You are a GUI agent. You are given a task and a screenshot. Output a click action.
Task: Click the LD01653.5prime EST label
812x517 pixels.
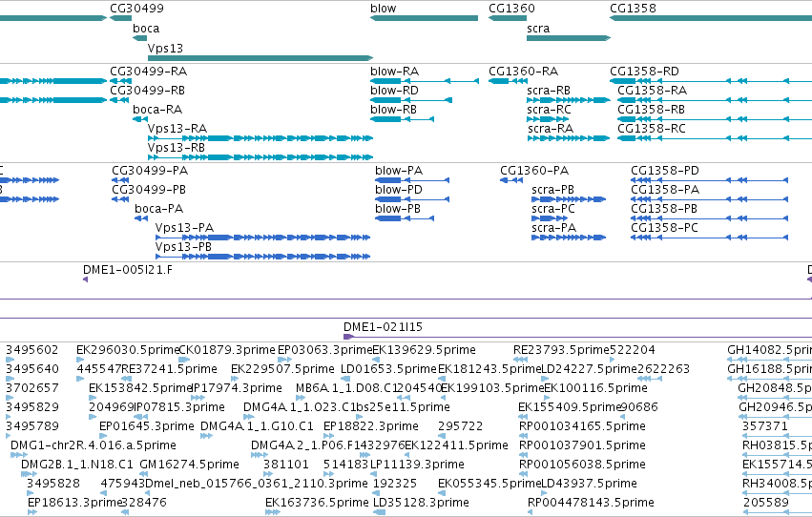pos(389,369)
